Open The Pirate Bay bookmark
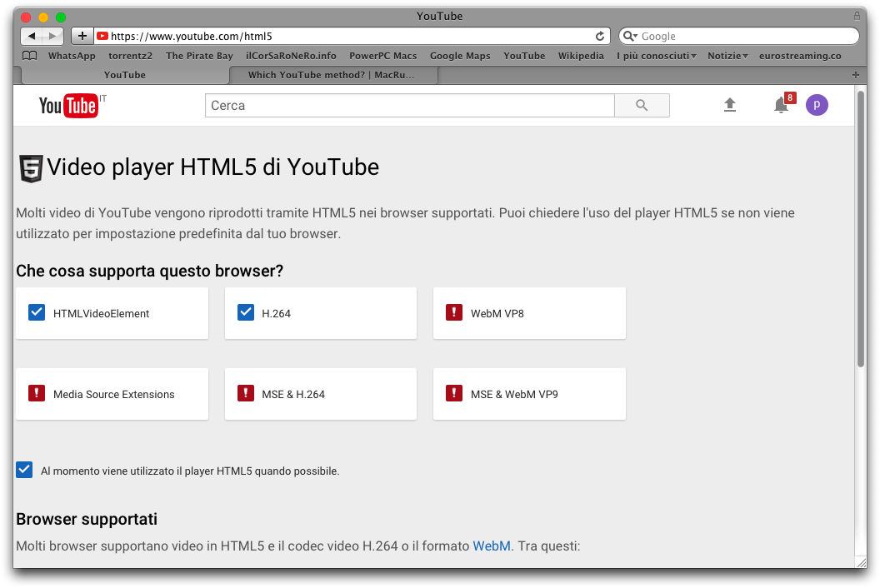This screenshot has width=880, height=588. click(x=199, y=56)
